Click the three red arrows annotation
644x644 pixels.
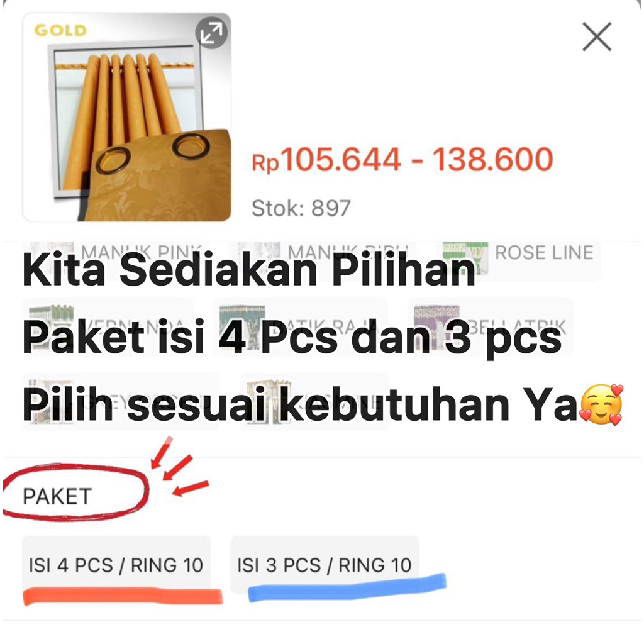[x=179, y=467]
